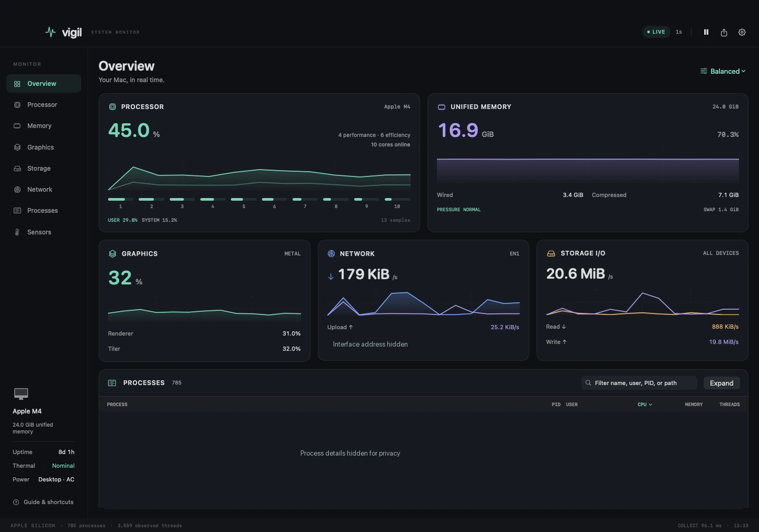Screen dimensions: 759x532
Task: Navigate to Storage in the sidebar
Action: coord(44,169)
